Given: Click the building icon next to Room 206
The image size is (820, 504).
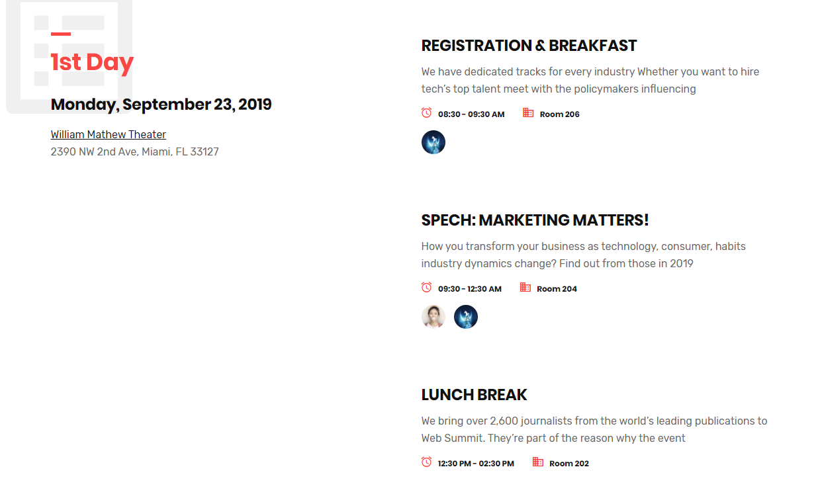Looking at the screenshot, I should click(528, 113).
